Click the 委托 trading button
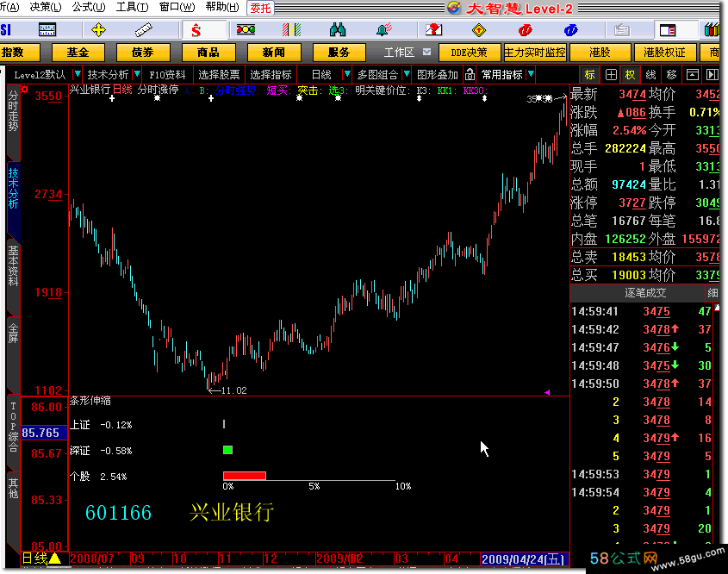The image size is (728, 574). [x=260, y=8]
